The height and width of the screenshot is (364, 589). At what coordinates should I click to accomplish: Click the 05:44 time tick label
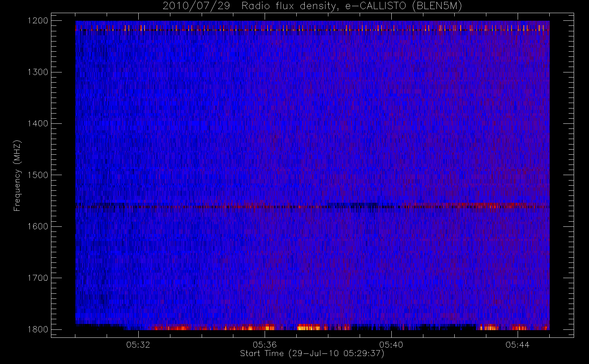(x=517, y=345)
